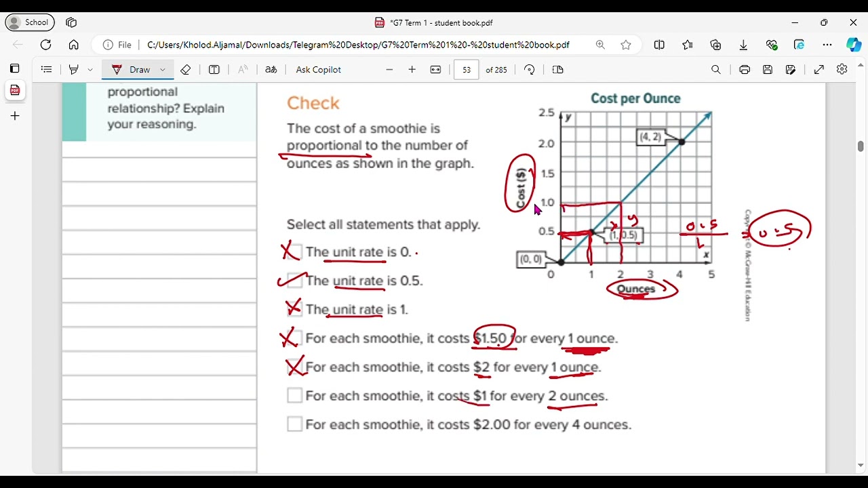Switch the page view layout

pos(558,69)
